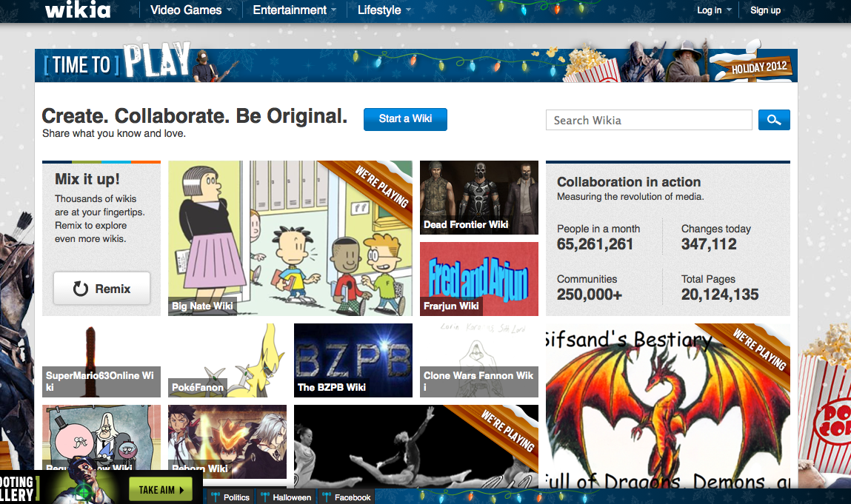Open the Lifestyle dropdown
The width and height of the screenshot is (851, 504).
(384, 10)
